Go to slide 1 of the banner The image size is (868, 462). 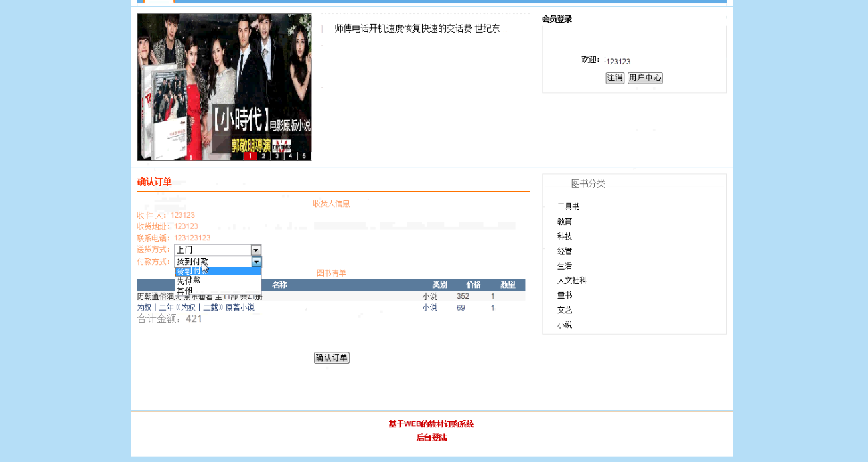coord(250,156)
